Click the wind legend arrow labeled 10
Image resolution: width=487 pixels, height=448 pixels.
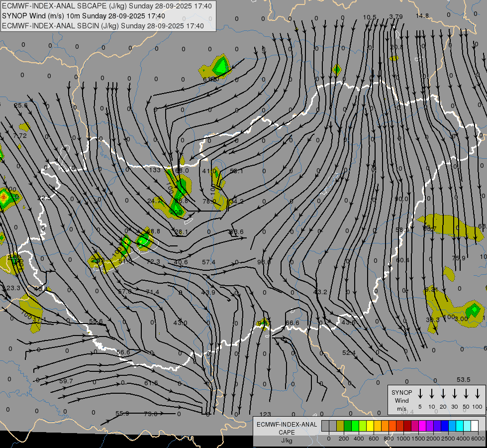(432, 394)
